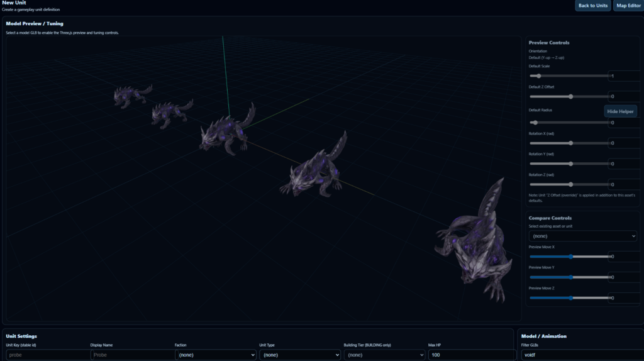Viewport: 644px width, 361px height.
Task: Click the Rotation X (rad) slider
Action: click(569, 143)
